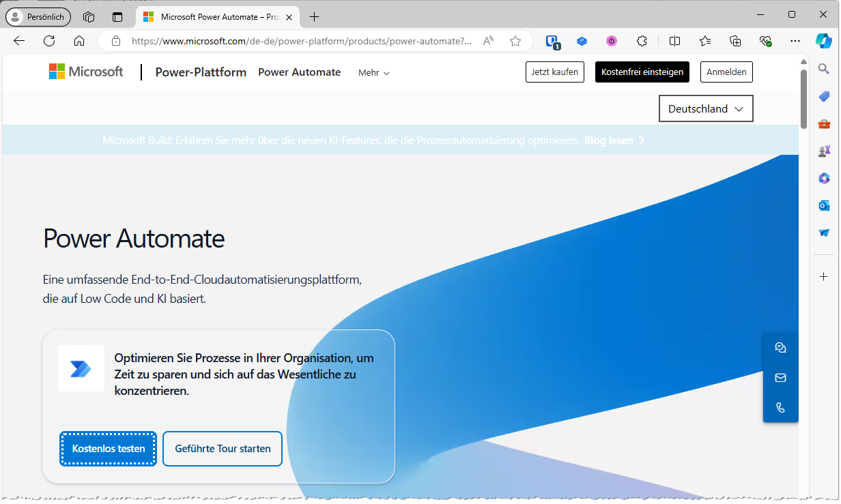Open the Shopping tag icon in sidebar

[824, 96]
